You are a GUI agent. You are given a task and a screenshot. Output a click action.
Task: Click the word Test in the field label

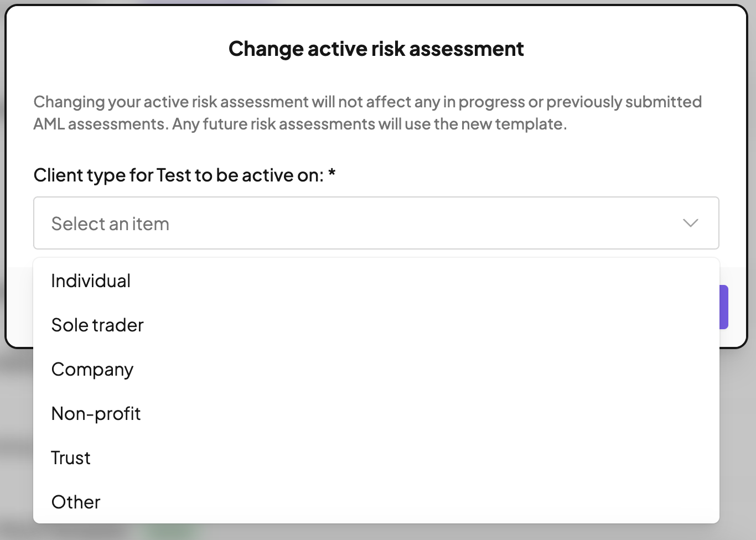click(x=174, y=175)
